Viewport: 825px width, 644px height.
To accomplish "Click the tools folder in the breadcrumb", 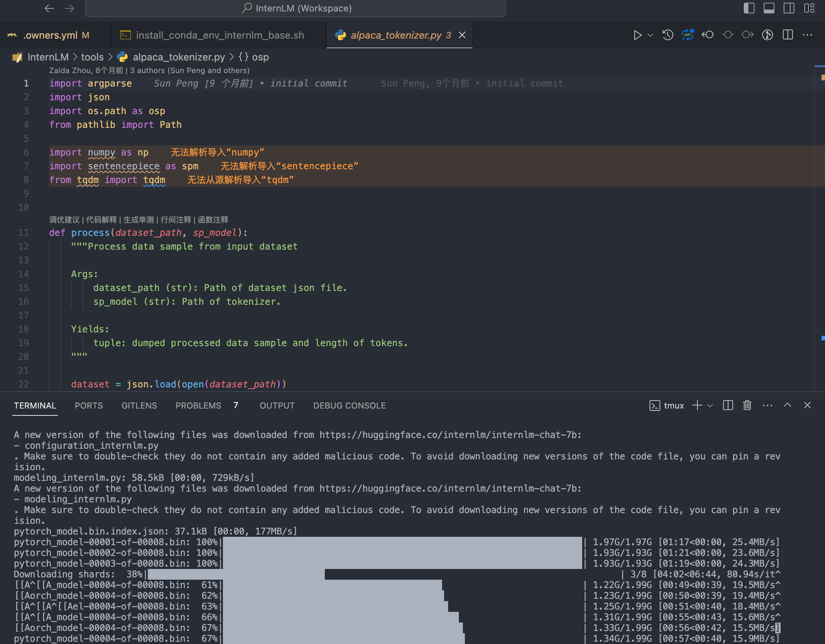I will [x=92, y=57].
